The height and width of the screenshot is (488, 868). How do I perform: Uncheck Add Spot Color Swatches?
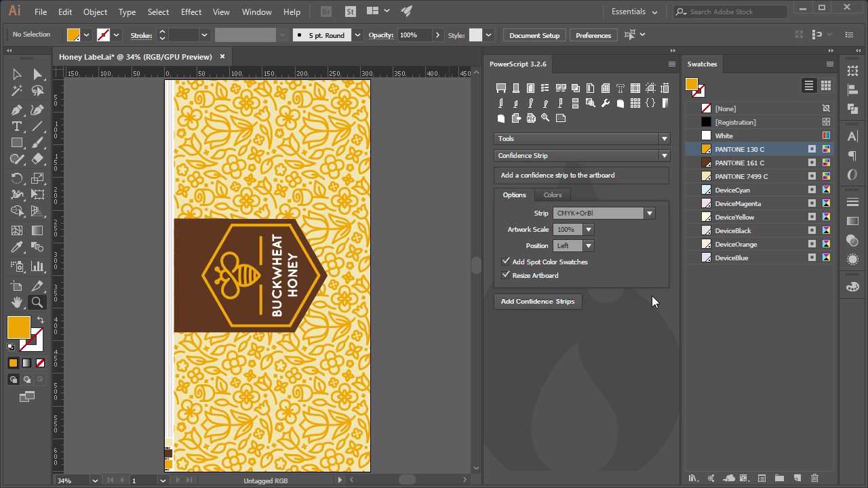click(506, 262)
